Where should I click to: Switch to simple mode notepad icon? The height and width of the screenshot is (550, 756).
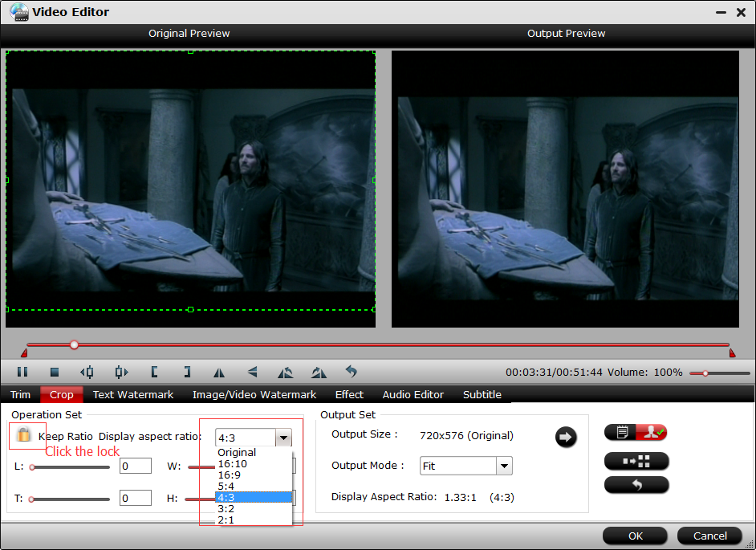point(621,432)
